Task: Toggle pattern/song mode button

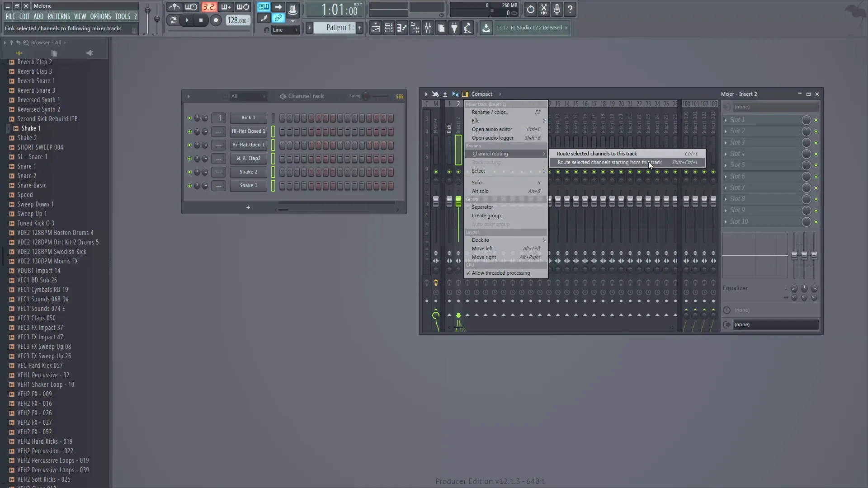Action: pos(173,20)
